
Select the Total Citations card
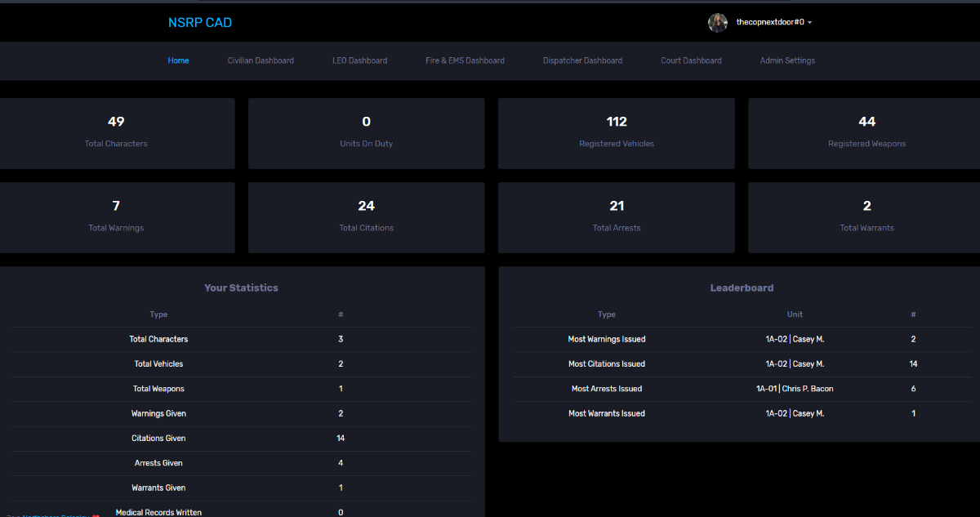click(x=366, y=217)
